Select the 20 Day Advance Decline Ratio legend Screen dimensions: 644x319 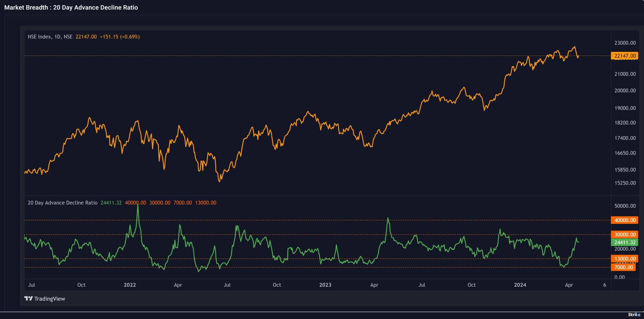63,203
